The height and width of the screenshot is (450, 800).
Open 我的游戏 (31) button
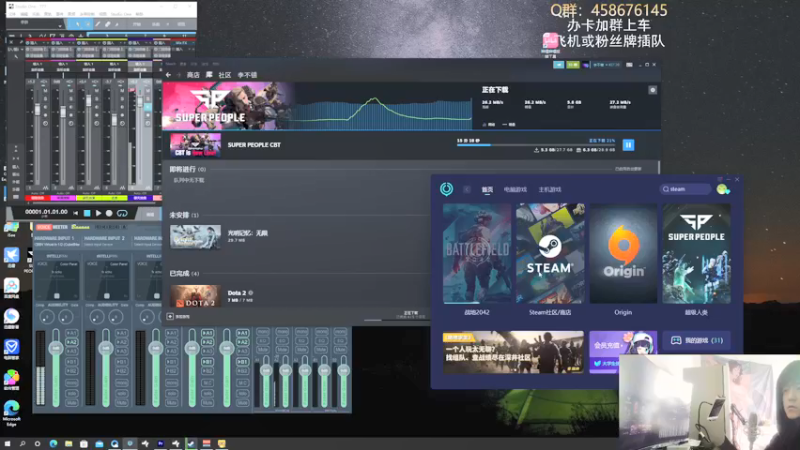[696, 340]
